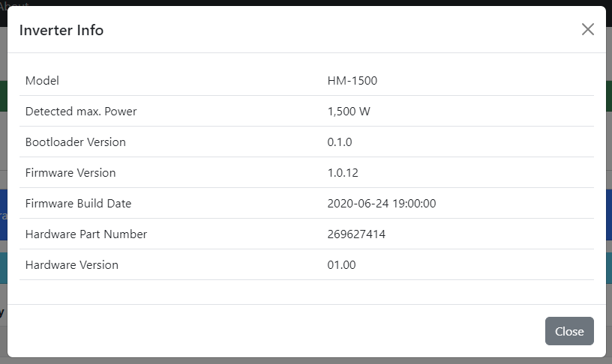Click the Firmware Version label
Viewport: 612px width, 364px height.
click(x=70, y=173)
